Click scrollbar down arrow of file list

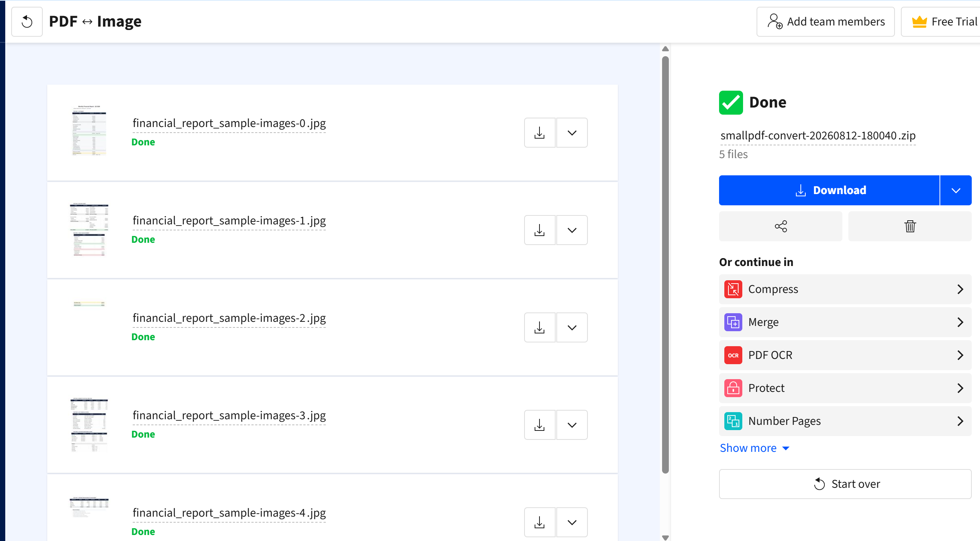point(665,537)
